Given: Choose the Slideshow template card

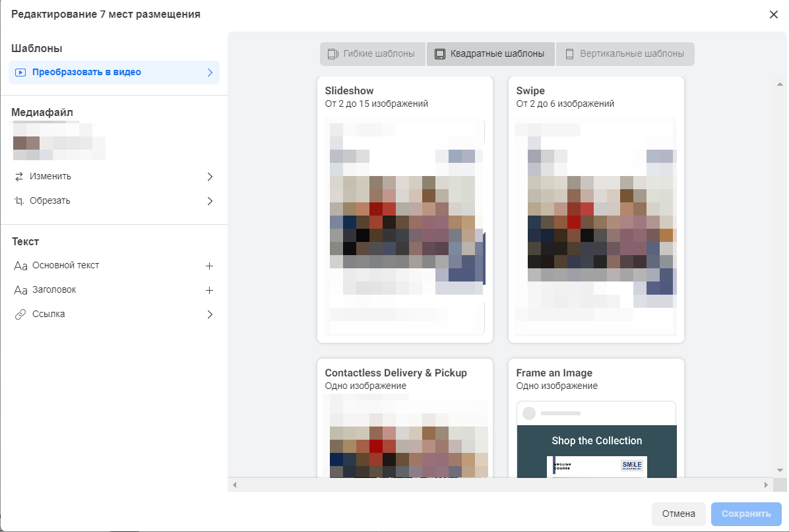Looking at the screenshot, I should [404, 210].
